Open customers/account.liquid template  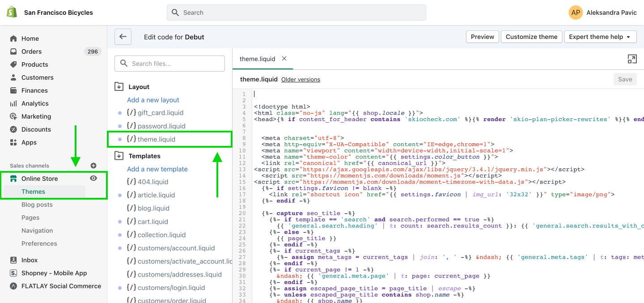pos(176,248)
